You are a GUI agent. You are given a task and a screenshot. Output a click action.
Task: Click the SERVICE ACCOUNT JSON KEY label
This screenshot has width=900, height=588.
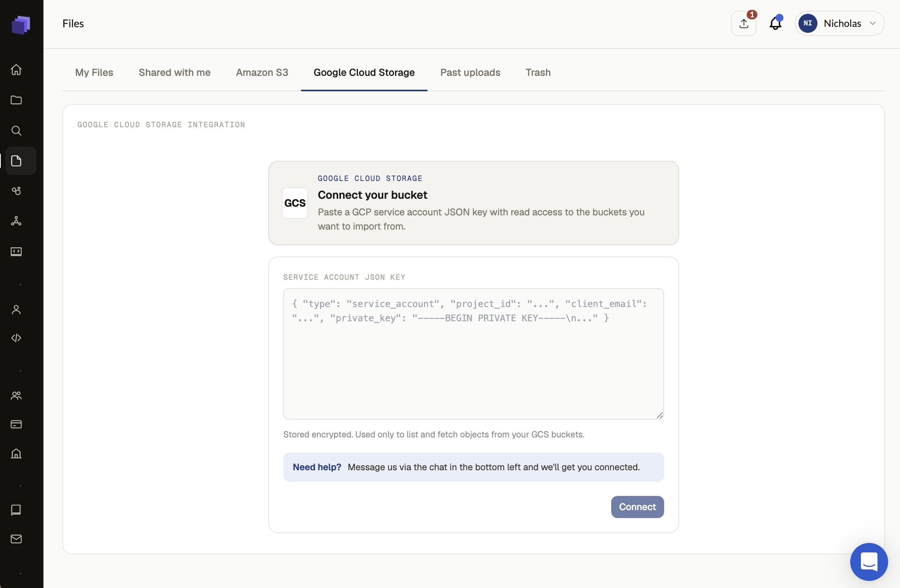344,277
